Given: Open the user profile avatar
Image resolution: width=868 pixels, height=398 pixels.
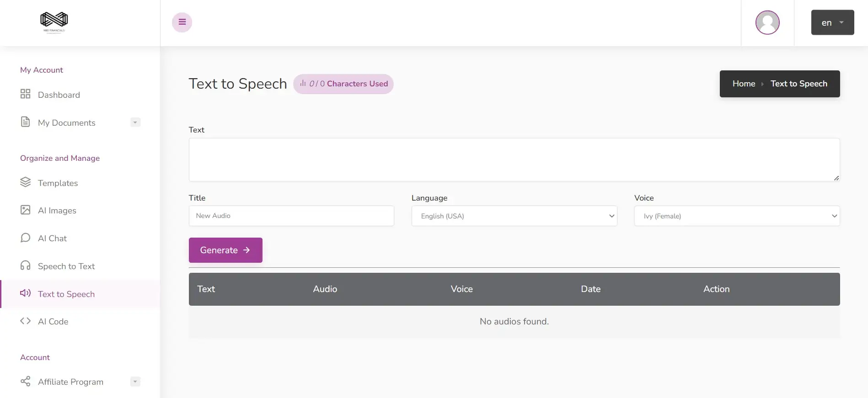Looking at the screenshot, I should [x=767, y=22].
